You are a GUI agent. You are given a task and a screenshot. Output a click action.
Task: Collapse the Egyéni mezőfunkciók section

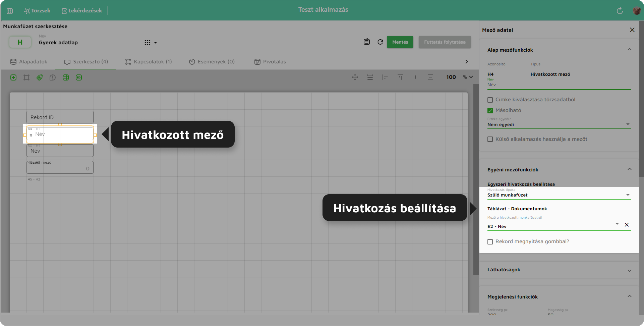[630, 169]
